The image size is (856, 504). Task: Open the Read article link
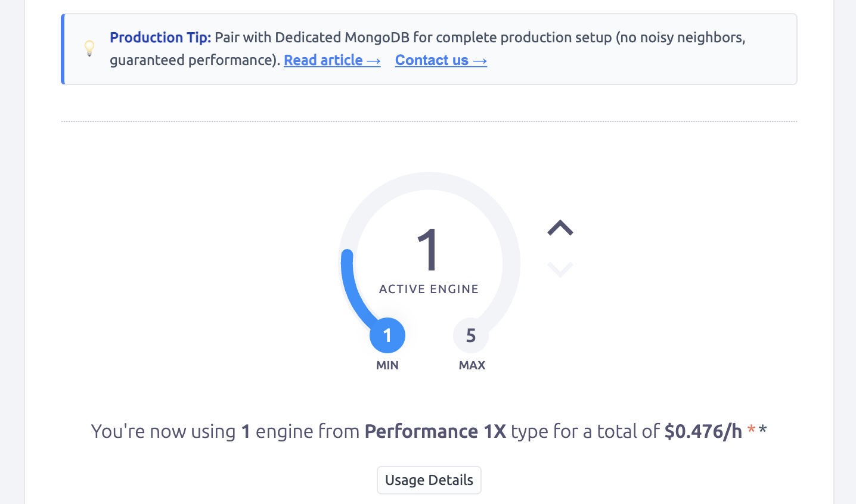pos(324,60)
